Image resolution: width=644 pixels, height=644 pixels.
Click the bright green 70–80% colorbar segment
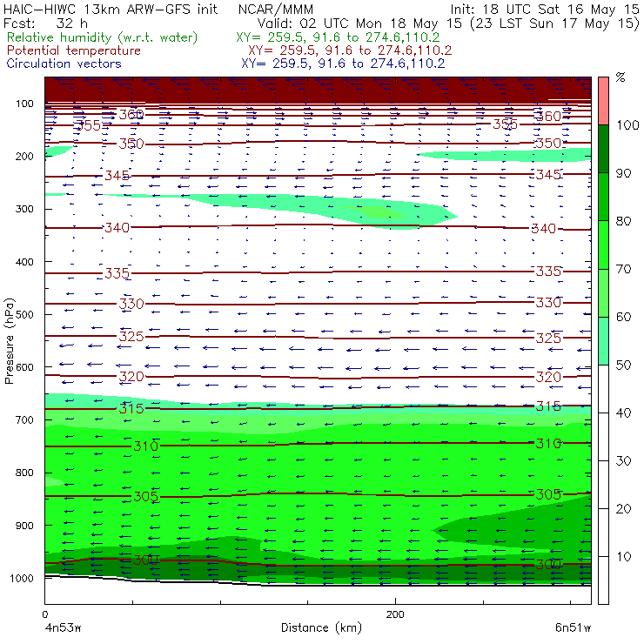603,245
